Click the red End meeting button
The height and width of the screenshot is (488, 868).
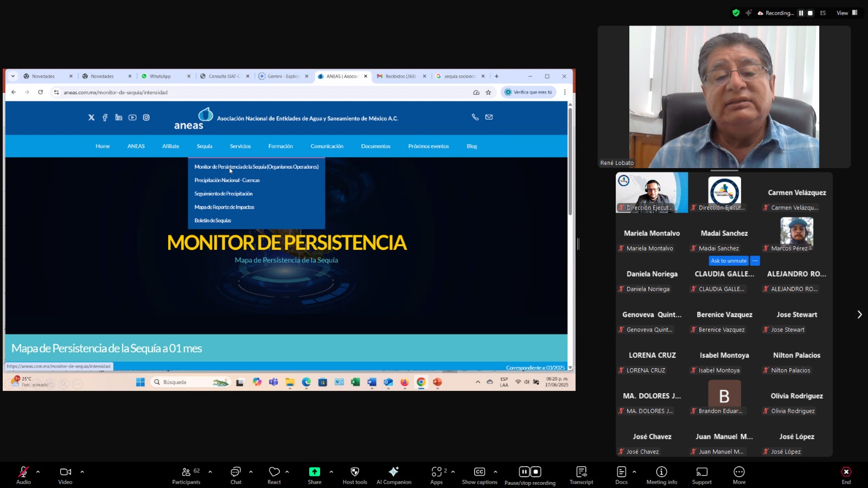tap(846, 475)
